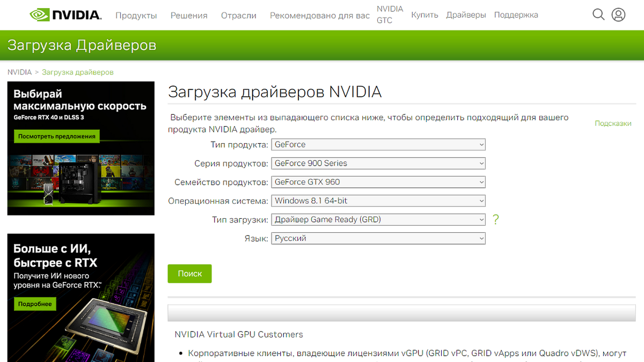The width and height of the screenshot is (644, 362).
Task: Click Подробнее button in RTX banner
Action: click(35, 304)
